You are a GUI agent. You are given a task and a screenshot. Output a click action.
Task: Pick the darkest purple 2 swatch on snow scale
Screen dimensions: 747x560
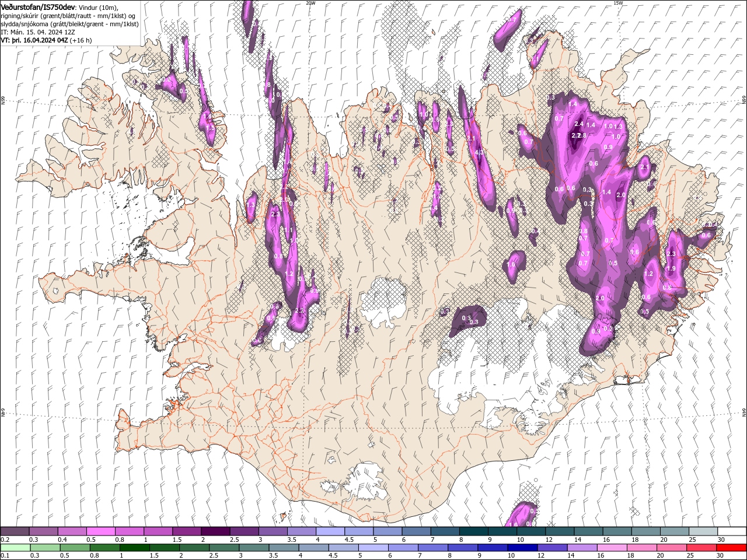point(216,531)
